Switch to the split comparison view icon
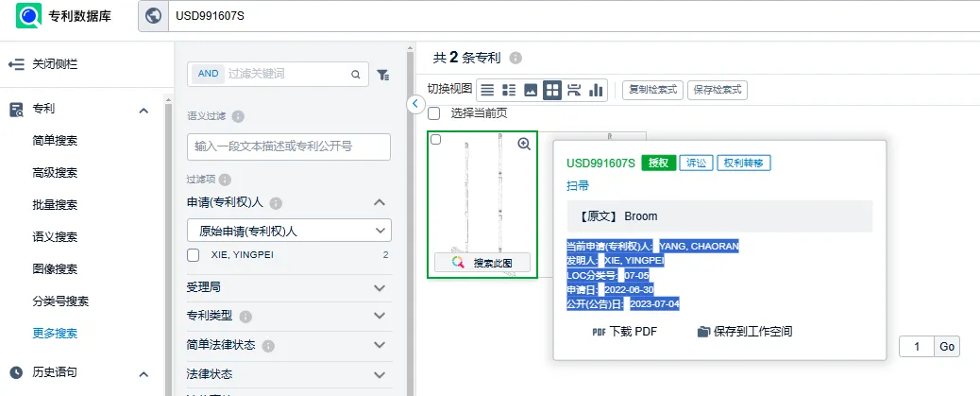 point(574,90)
